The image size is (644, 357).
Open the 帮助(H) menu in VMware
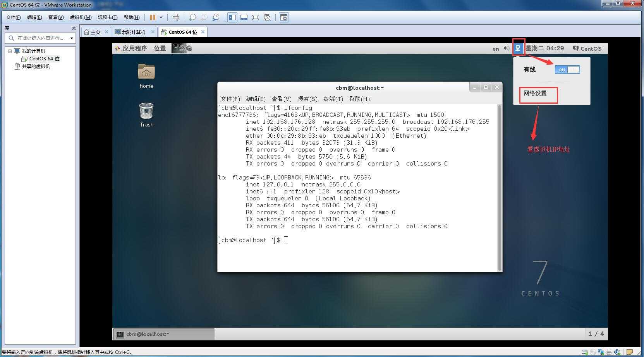[x=132, y=17]
